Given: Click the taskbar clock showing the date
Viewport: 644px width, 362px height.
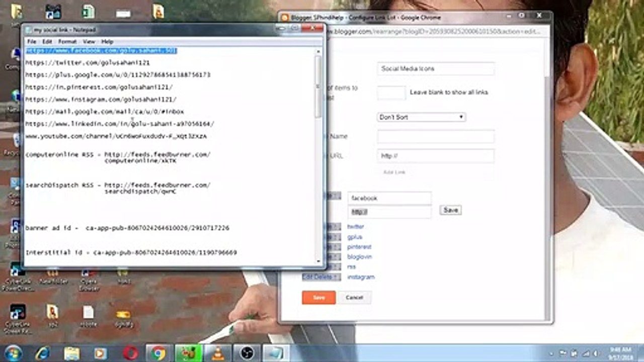Looking at the screenshot, I should coord(620,353).
